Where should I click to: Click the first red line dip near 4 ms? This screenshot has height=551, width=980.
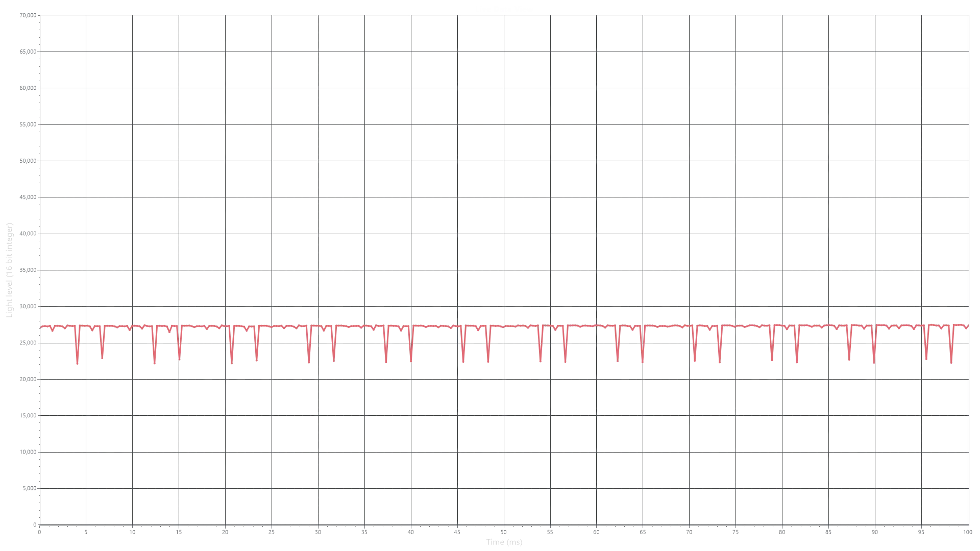pos(77,363)
